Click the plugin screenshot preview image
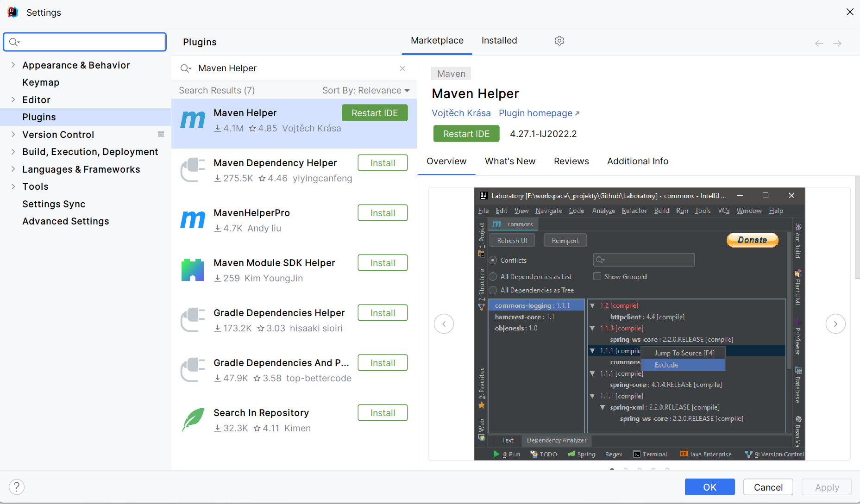The image size is (860, 504). 640,324
